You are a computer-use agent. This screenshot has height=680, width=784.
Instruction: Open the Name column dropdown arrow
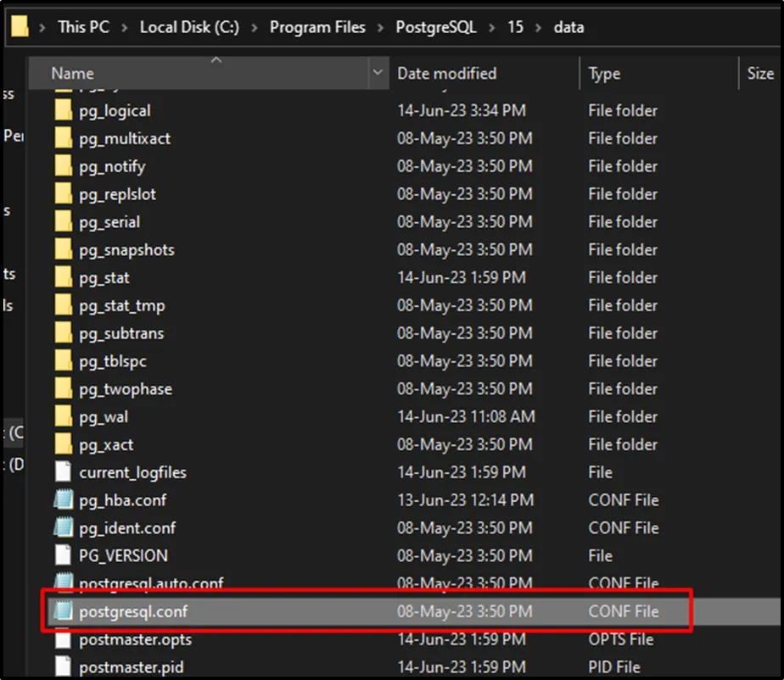(378, 74)
